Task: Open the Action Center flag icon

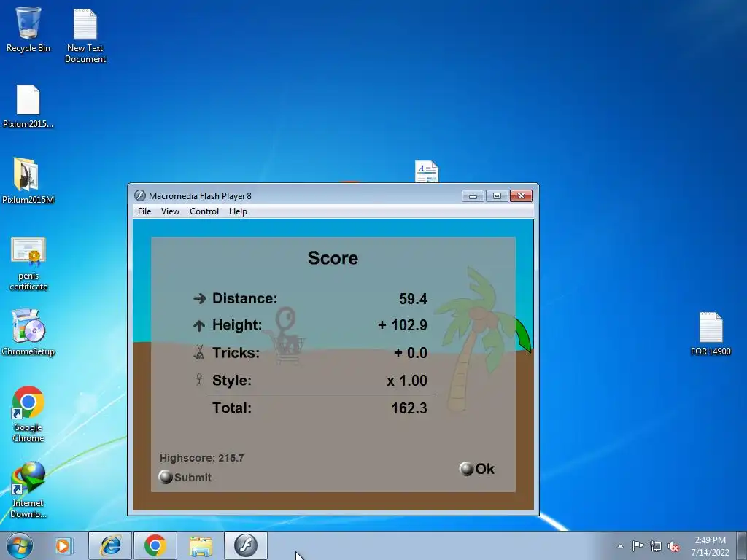Action: click(x=638, y=546)
